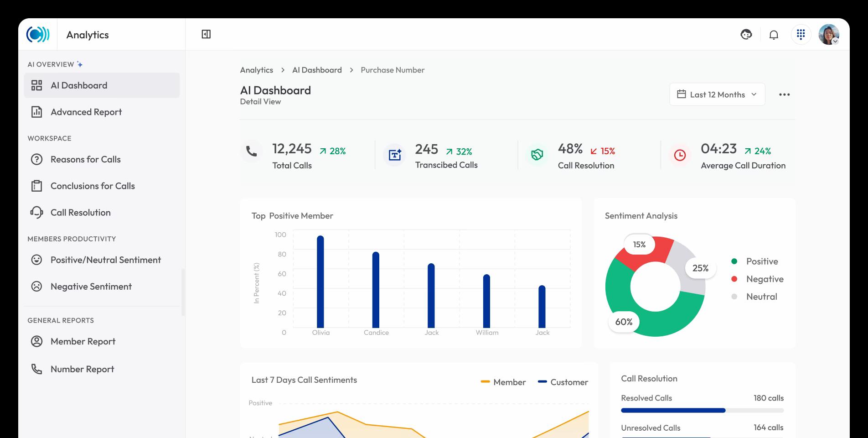868x438 pixels.
Task: Toggle the Customer legend series
Action: [x=563, y=382]
